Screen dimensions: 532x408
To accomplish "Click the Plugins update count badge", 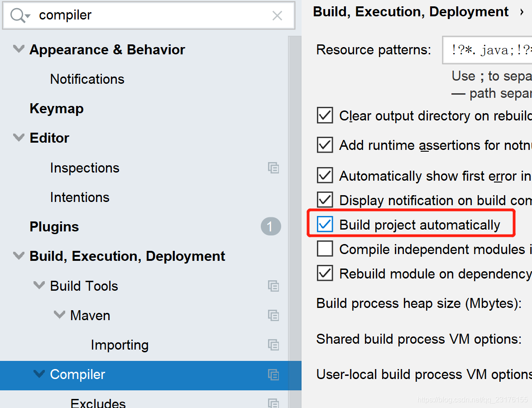I will click(x=271, y=226).
